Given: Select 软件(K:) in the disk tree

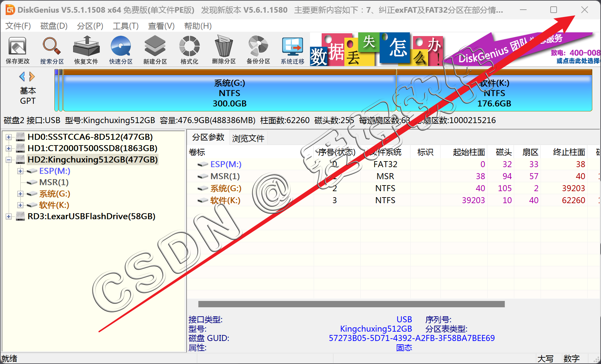Looking at the screenshot, I should click(54, 205).
